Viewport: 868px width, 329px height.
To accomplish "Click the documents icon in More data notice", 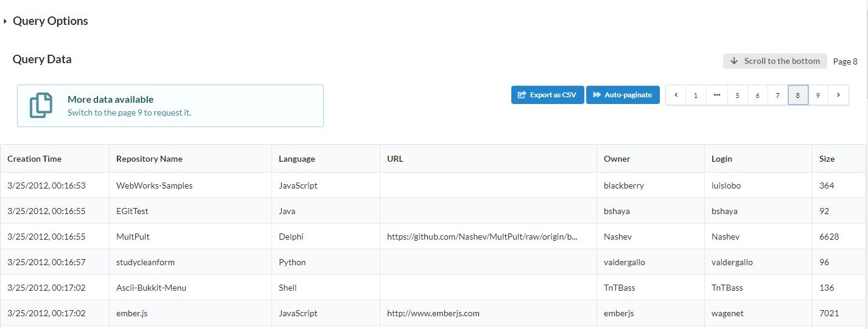I will click(x=41, y=106).
